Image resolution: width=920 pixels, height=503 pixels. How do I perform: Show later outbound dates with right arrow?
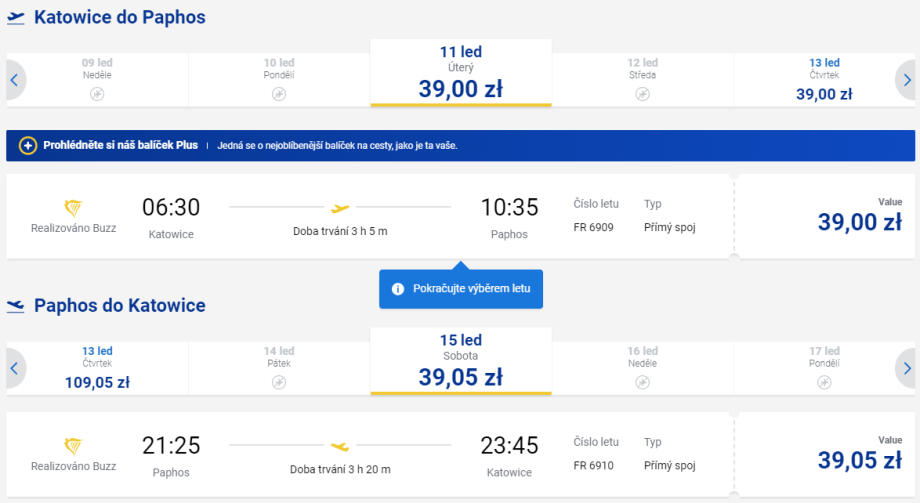coord(906,80)
